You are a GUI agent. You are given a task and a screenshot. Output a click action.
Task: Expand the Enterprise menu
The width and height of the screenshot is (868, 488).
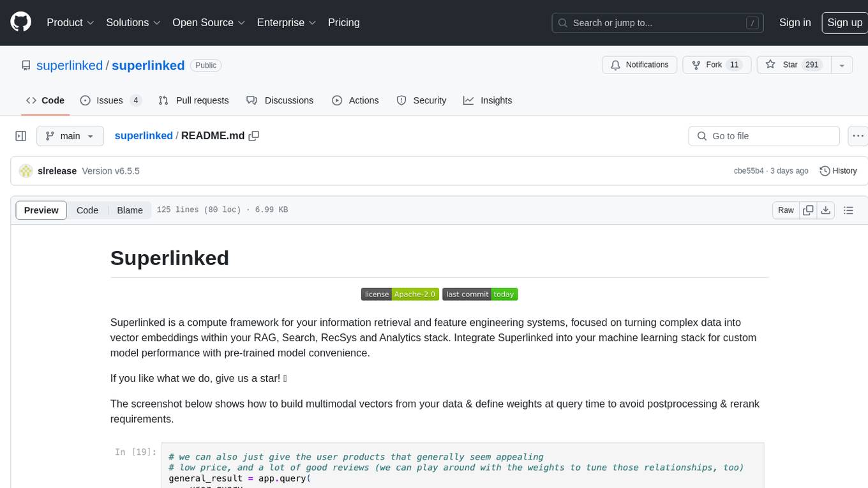pos(287,22)
